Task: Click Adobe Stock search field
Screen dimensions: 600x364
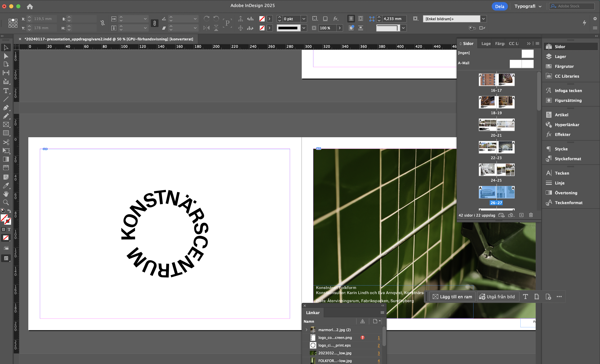Action: [572, 6]
